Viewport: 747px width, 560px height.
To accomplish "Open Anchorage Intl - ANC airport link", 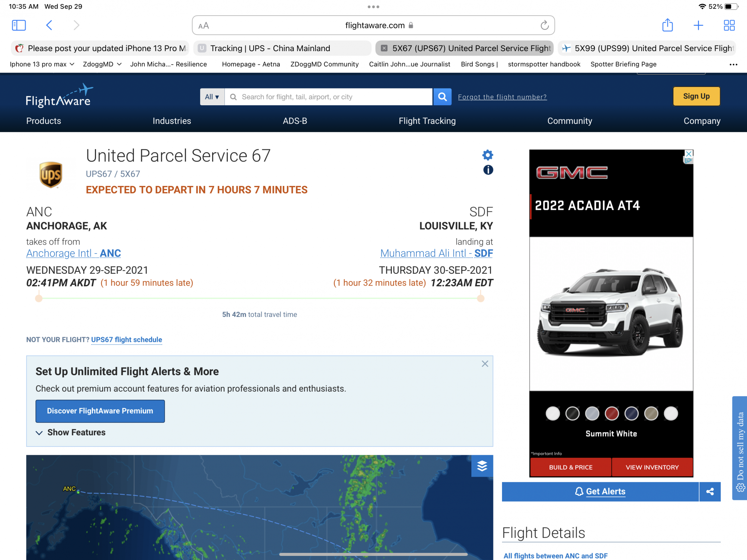I will pos(74,253).
